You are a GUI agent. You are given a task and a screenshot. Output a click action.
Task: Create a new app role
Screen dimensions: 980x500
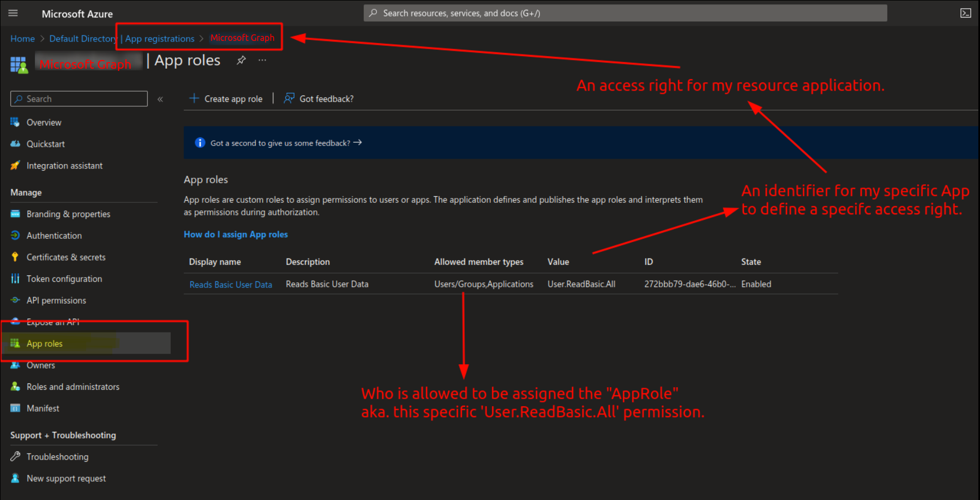click(x=226, y=99)
